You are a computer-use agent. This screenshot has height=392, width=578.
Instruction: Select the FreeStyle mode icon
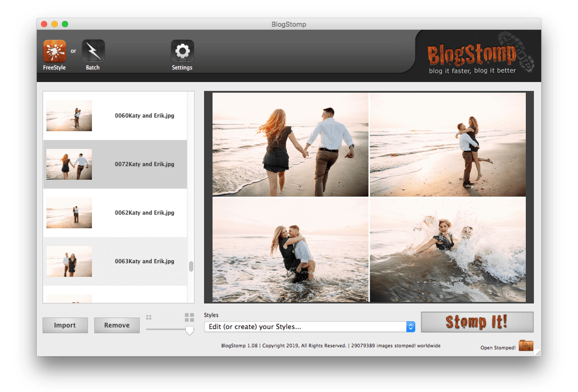(x=55, y=51)
